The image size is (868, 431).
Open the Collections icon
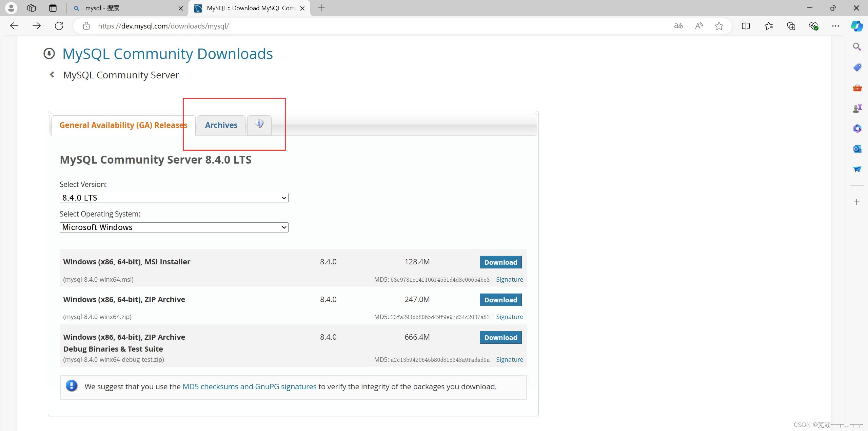[x=791, y=26]
